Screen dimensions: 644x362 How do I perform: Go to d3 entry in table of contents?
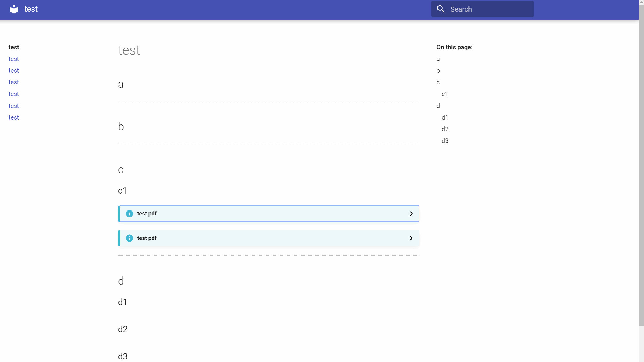pyautogui.click(x=445, y=141)
